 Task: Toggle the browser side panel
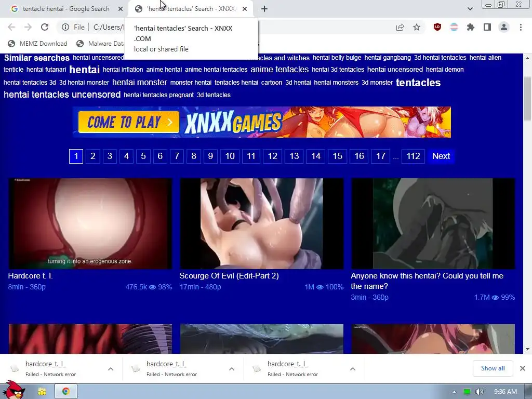(487, 27)
